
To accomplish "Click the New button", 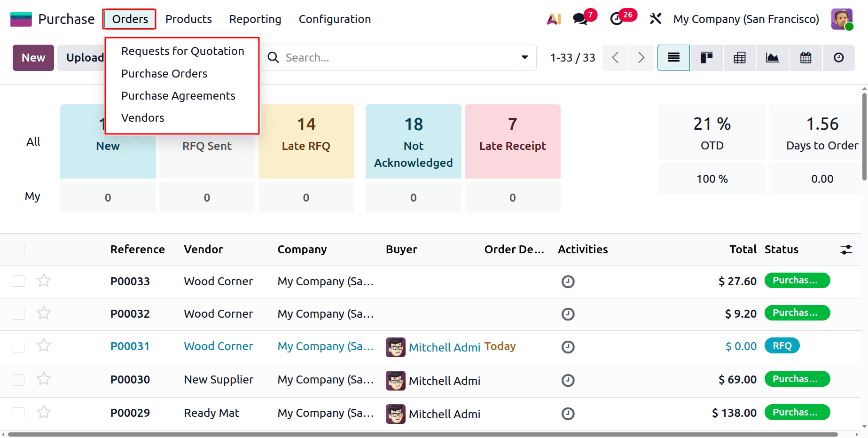I will (33, 57).
